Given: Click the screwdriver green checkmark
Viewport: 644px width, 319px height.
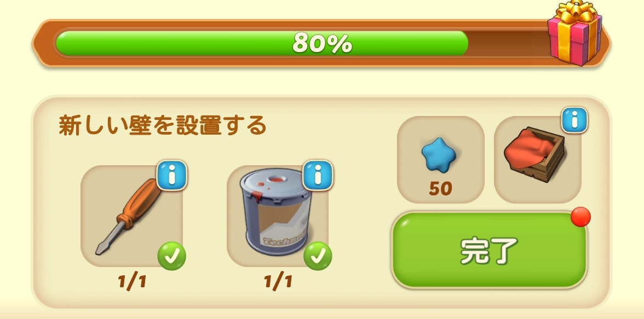Looking at the screenshot, I should coord(172,256).
